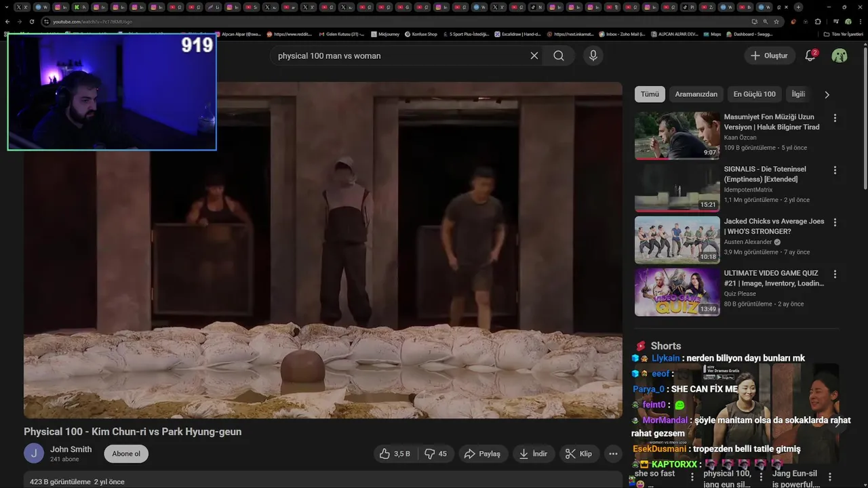Show more filter chips with arrow
Screen dimensions: 868x488
(827, 95)
